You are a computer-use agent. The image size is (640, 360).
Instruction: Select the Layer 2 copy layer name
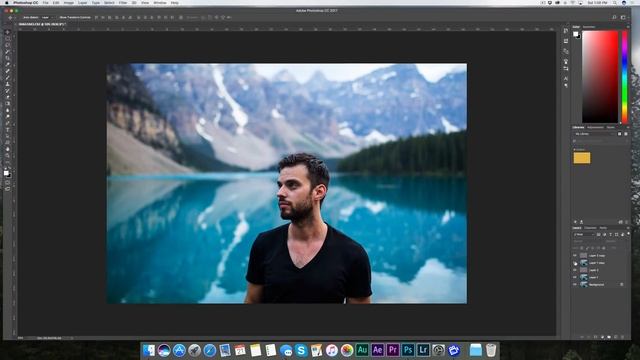point(597,256)
